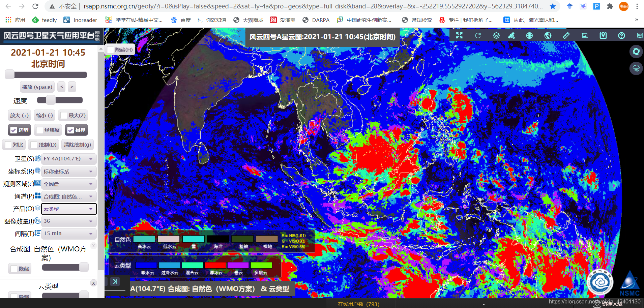Image resolution: width=644 pixels, height=308 pixels.
Task: Click the globe icon beside 坐标系(R)
Action: coord(38,171)
